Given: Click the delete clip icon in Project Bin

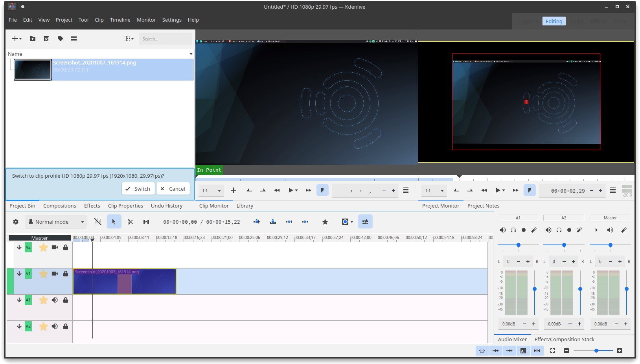Looking at the screenshot, I should point(46,39).
